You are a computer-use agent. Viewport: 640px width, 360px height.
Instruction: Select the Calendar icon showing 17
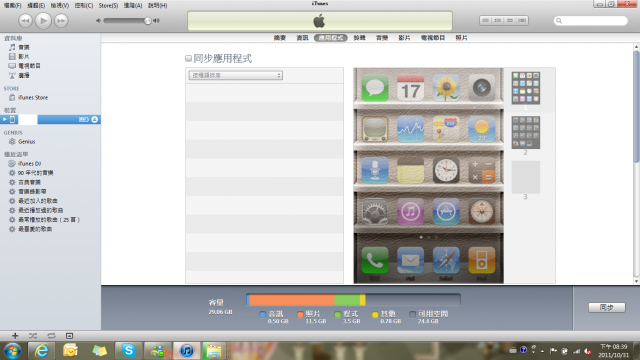(x=410, y=87)
